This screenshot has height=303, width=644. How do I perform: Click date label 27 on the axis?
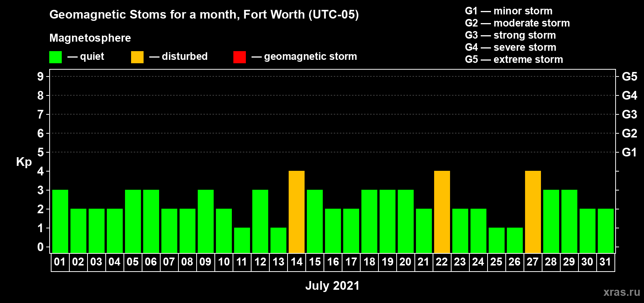coord(533,262)
